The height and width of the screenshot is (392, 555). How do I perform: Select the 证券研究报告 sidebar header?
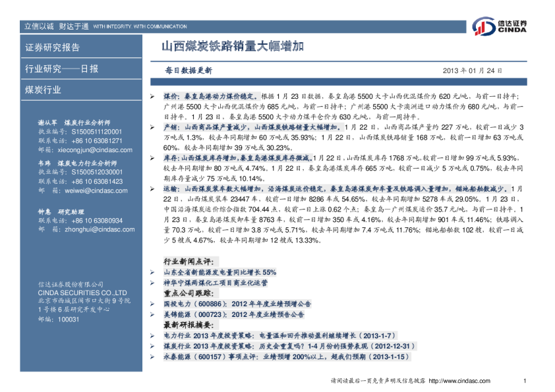coord(53,47)
